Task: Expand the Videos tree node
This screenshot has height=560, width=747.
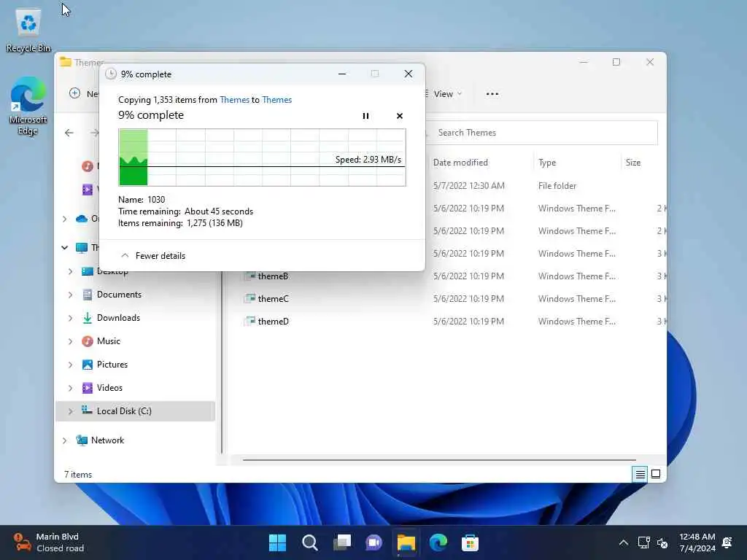Action: tap(71, 388)
